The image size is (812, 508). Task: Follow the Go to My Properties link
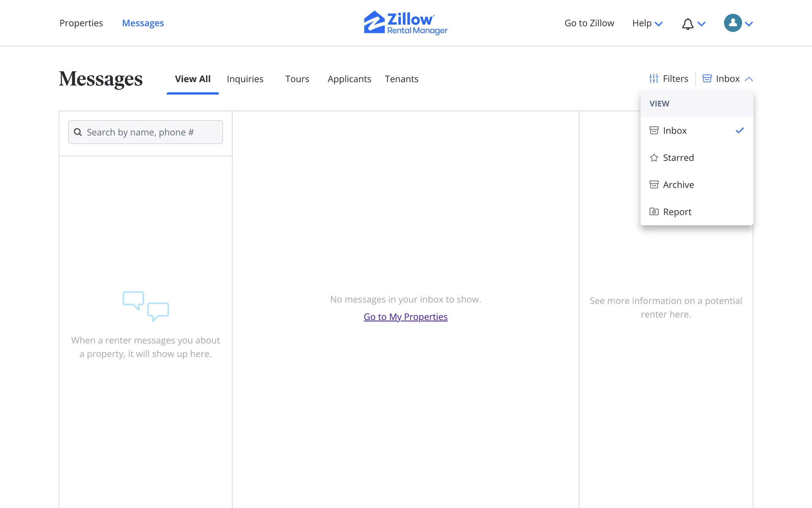(405, 317)
